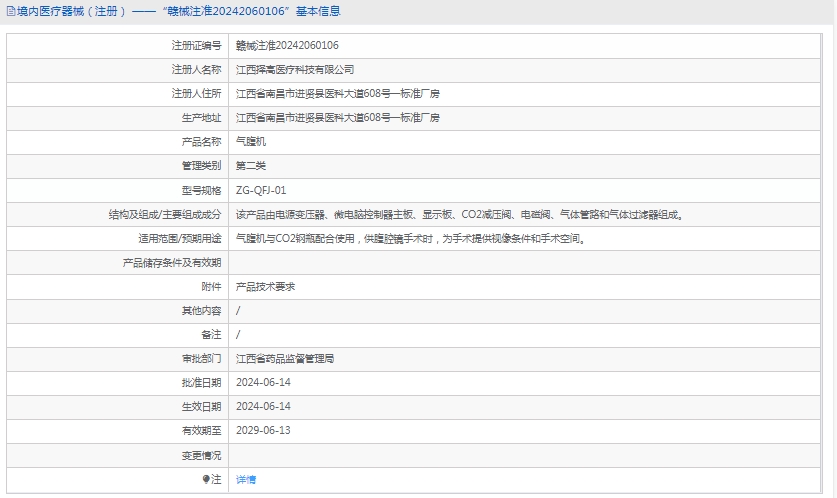Click the product name value 气腹机
The height and width of the screenshot is (498, 837).
[x=251, y=142]
